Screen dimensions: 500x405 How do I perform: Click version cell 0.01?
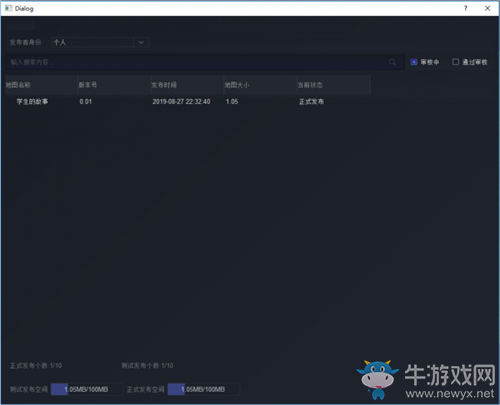(x=86, y=102)
